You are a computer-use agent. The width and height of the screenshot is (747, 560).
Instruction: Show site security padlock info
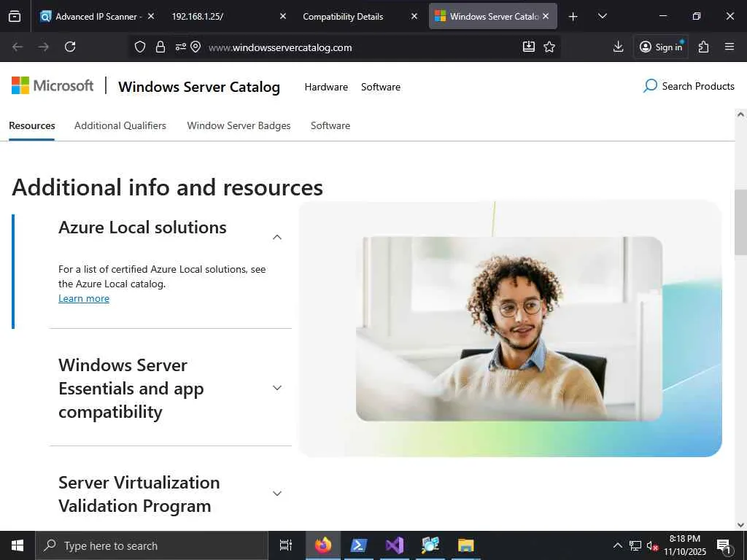[160, 47]
